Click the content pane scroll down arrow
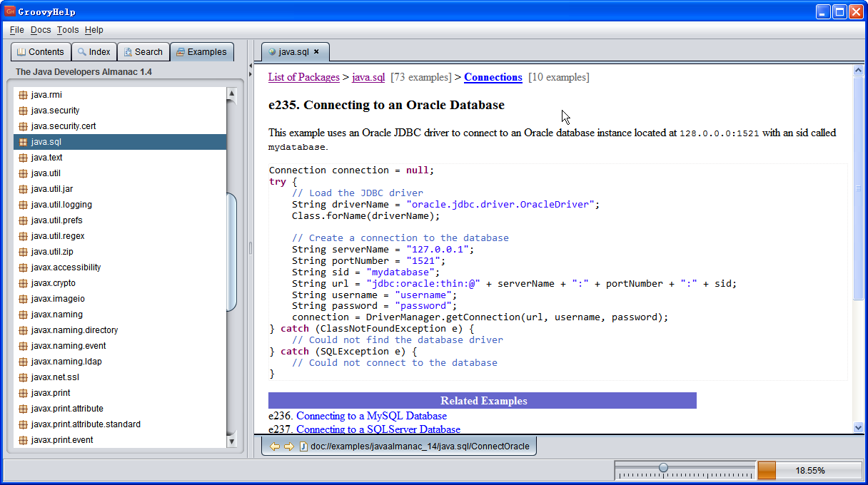Viewport: 868px width, 485px height. pyautogui.click(x=858, y=427)
